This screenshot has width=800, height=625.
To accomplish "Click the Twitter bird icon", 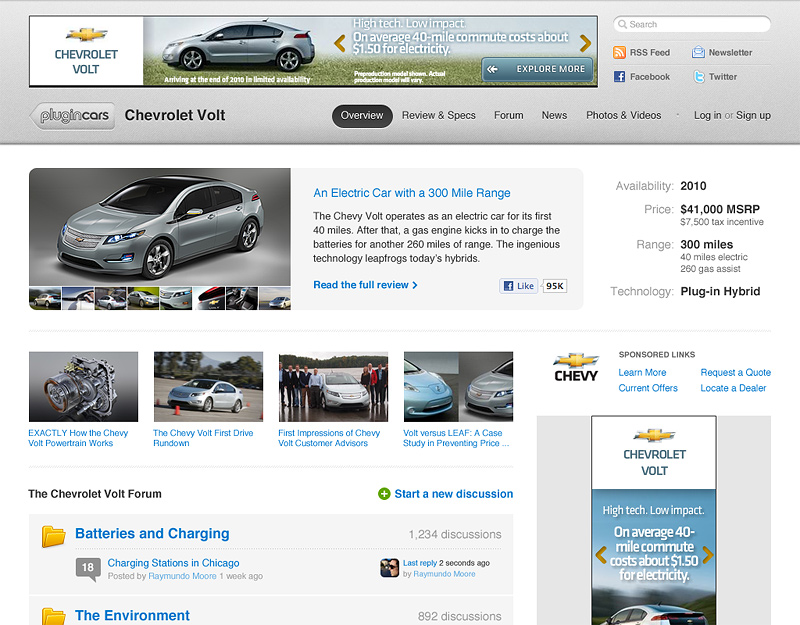I will click(x=699, y=77).
